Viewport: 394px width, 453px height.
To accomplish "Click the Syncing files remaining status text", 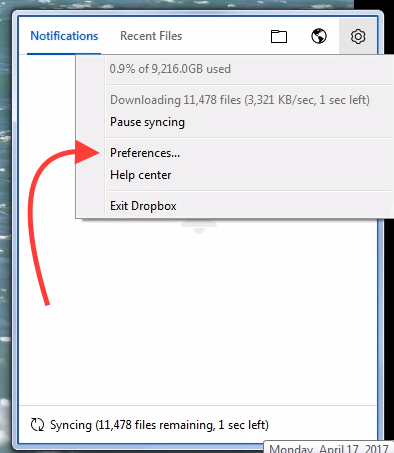I will [x=159, y=425].
